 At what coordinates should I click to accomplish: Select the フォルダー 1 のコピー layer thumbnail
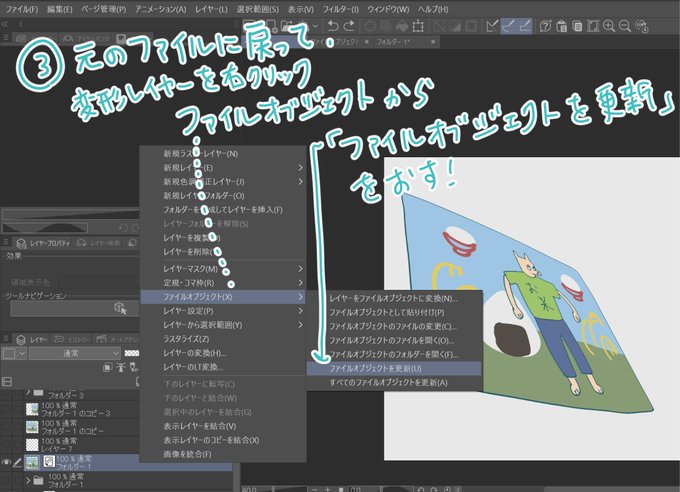[x=32, y=427]
